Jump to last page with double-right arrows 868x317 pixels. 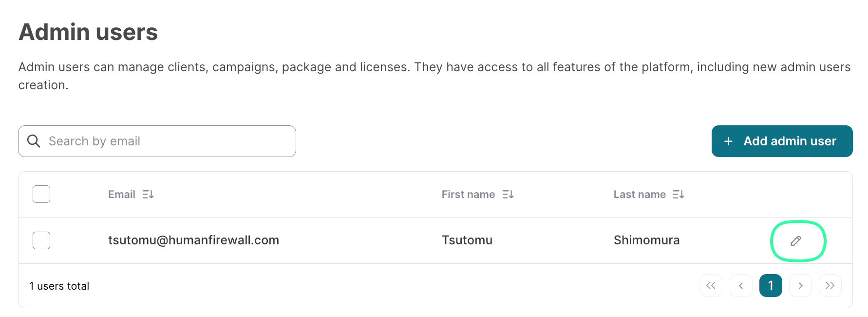pyautogui.click(x=830, y=286)
